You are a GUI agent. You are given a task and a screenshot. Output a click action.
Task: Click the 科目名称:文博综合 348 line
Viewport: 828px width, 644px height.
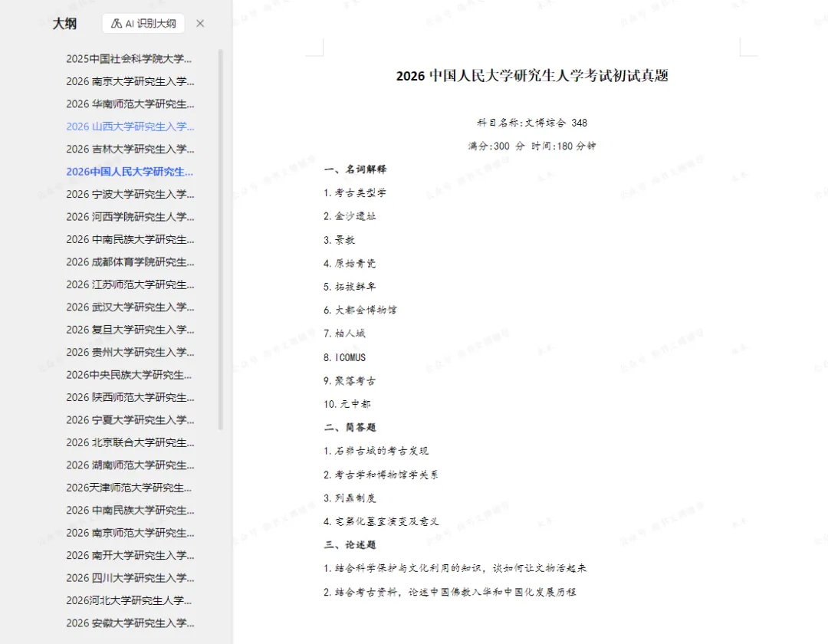532,123
